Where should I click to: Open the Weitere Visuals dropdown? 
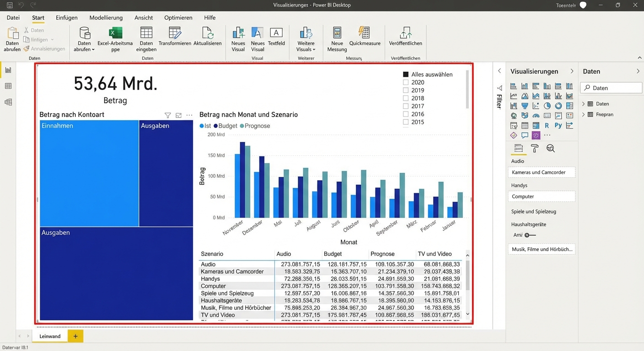(306, 39)
